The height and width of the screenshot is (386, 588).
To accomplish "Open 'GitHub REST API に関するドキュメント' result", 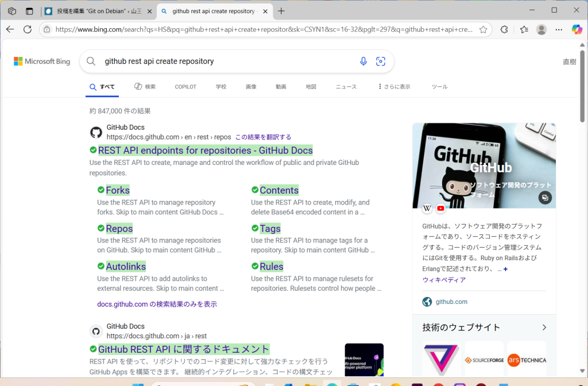I will pos(184,349).
